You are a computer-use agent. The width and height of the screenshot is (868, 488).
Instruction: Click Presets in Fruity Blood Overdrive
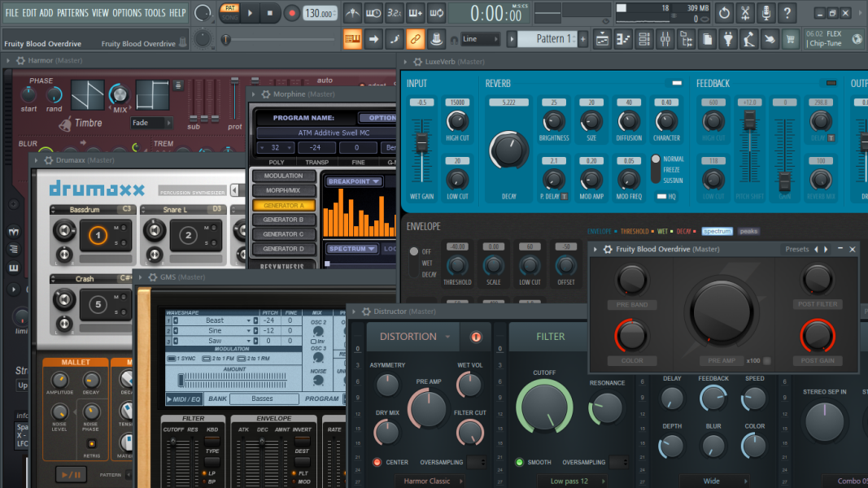coord(797,250)
